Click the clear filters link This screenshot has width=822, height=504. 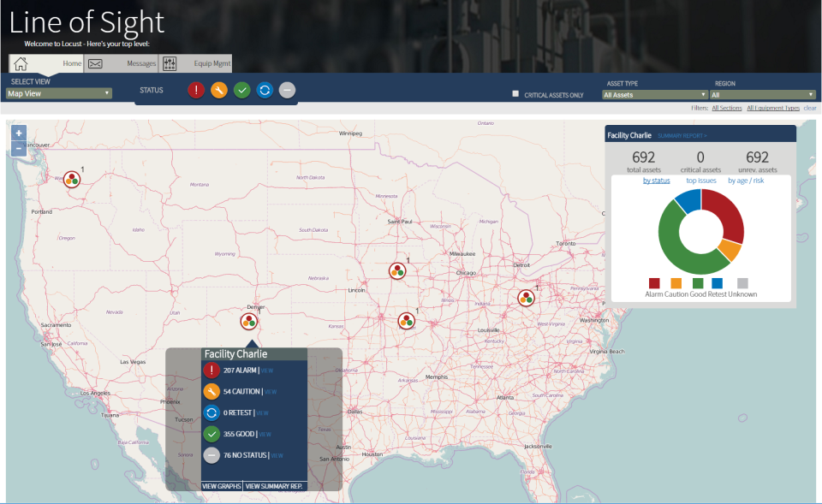pyautogui.click(x=810, y=108)
